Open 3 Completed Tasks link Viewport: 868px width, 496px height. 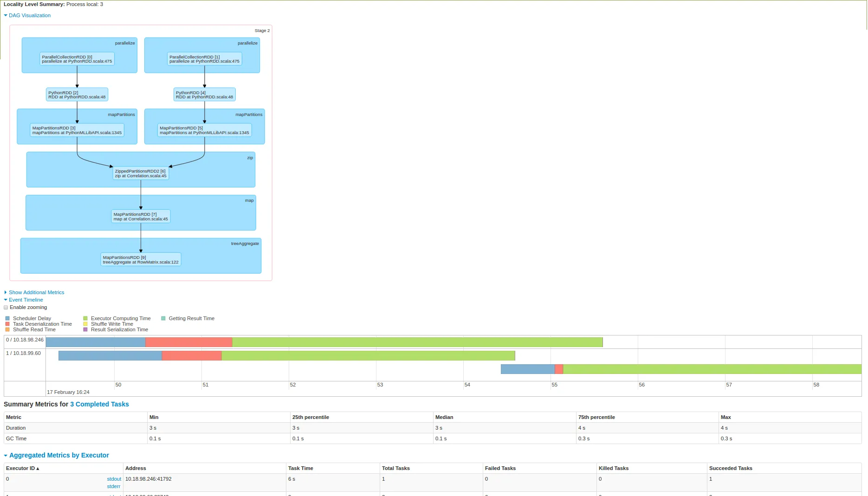[x=99, y=404]
